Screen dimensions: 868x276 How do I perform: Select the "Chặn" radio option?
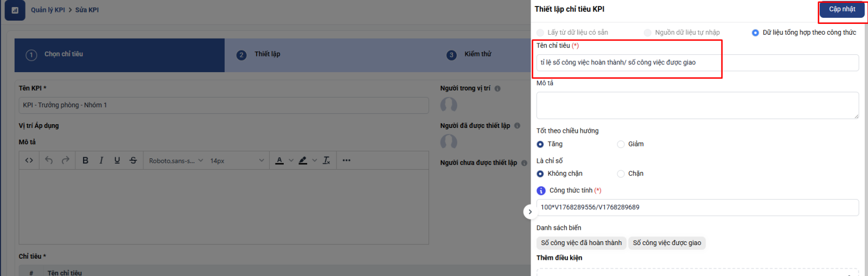pos(621,174)
